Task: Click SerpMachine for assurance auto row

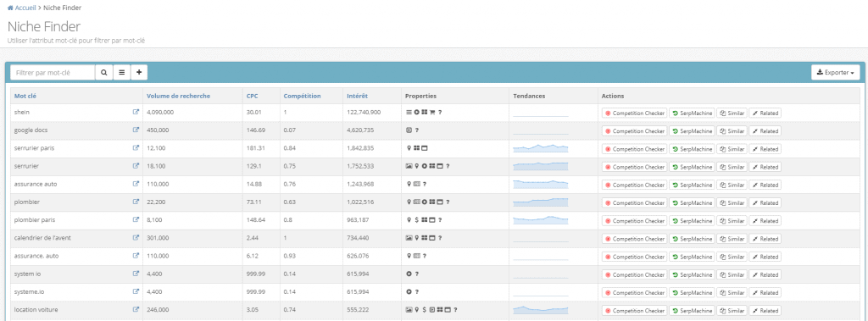Action: pyautogui.click(x=692, y=185)
